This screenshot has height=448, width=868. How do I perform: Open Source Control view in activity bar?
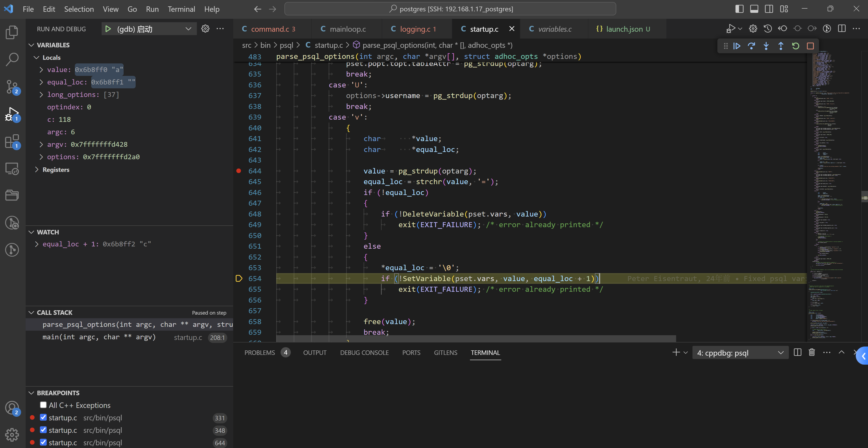click(12, 86)
